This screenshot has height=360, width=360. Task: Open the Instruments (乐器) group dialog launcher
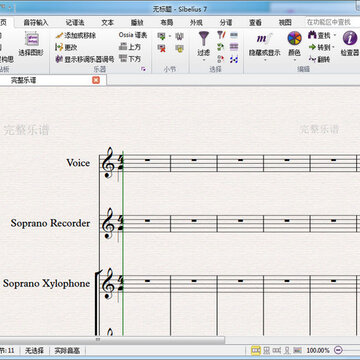[x=143, y=69]
